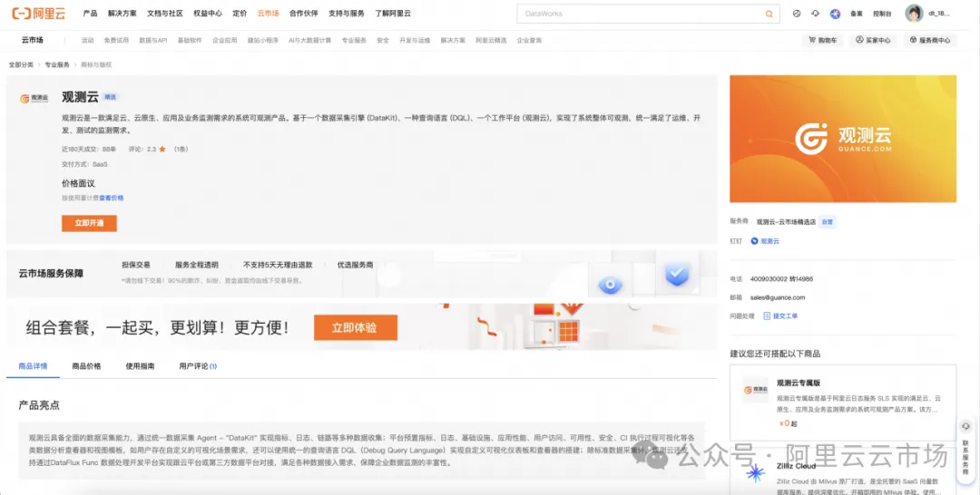Select 定价 in the top navigation
This screenshot has height=495, width=980.
coord(240,13)
